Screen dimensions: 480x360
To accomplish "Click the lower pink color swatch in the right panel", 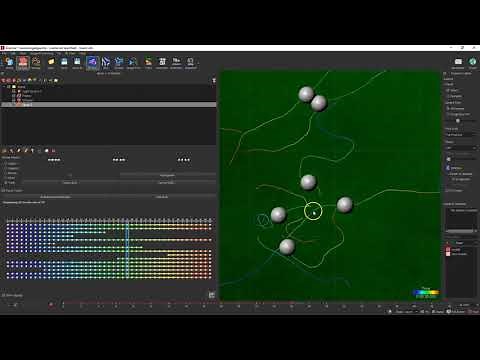I will 448,254.
